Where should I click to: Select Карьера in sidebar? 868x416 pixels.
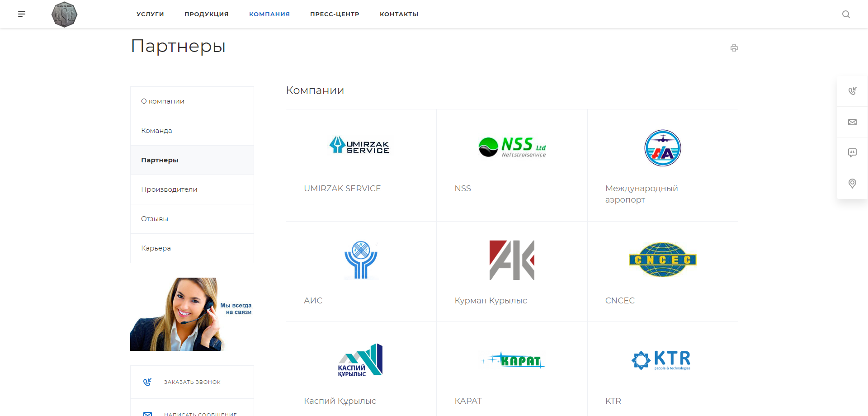pos(192,248)
